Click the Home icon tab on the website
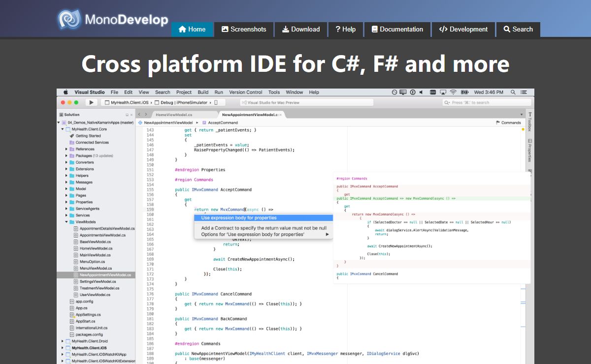 coord(192,29)
